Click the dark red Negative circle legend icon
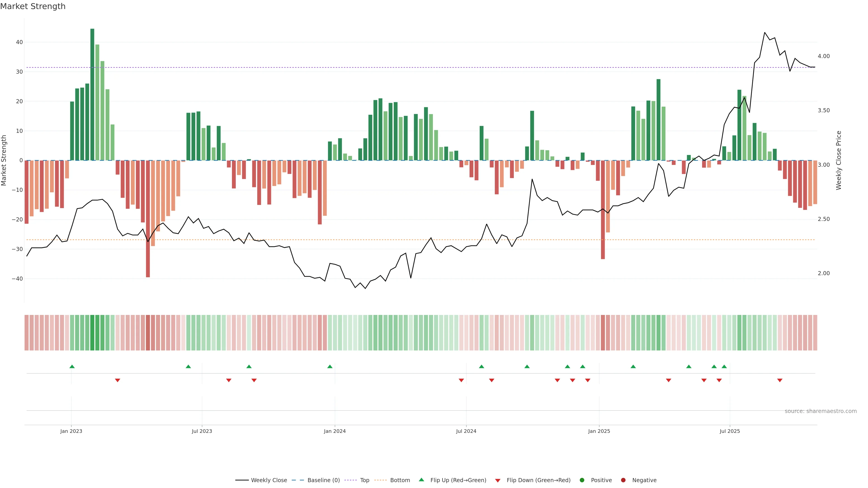 coord(623,480)
